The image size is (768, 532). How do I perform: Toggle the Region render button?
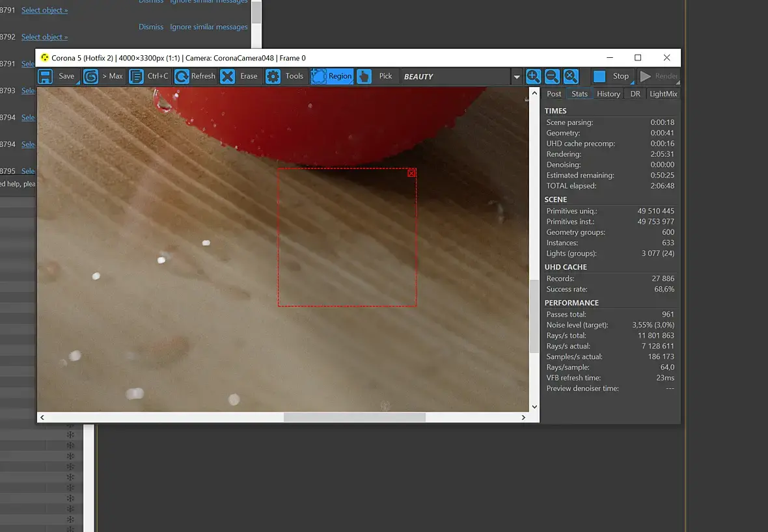tap(332, 76)
